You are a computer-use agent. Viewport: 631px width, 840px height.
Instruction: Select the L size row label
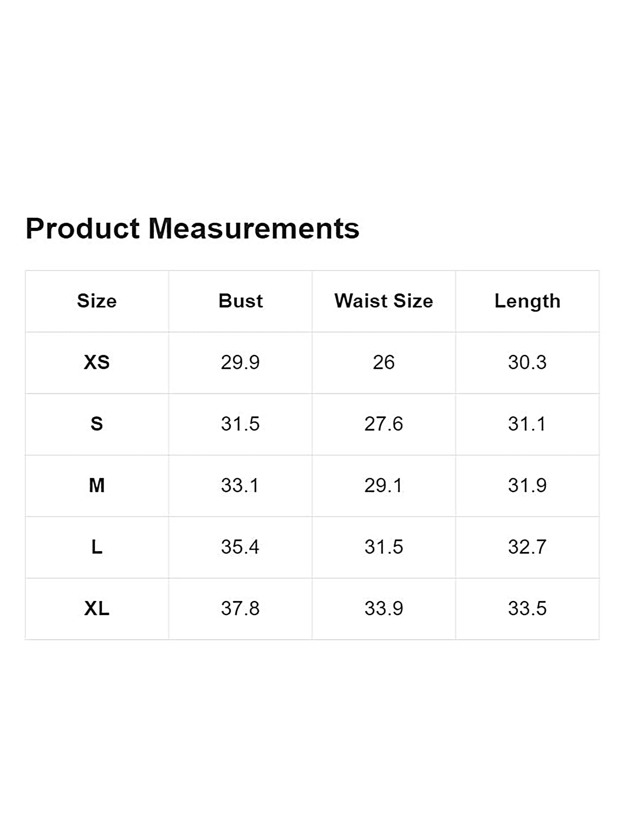click(97, 547)
